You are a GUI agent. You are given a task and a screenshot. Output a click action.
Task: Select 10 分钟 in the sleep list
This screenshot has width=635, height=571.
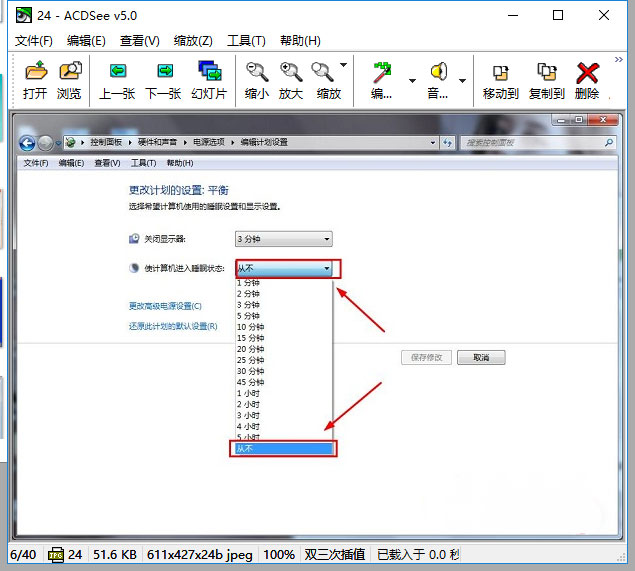click(284, 327)
